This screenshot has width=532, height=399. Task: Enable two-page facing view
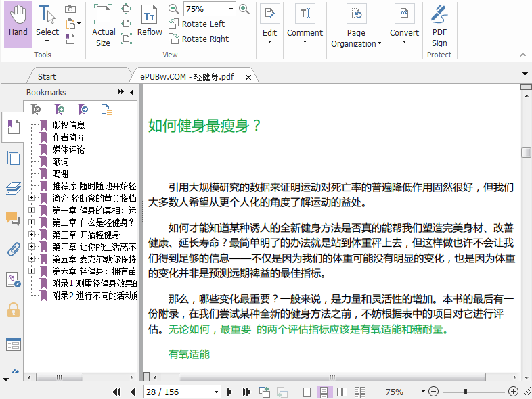point(342,392)
